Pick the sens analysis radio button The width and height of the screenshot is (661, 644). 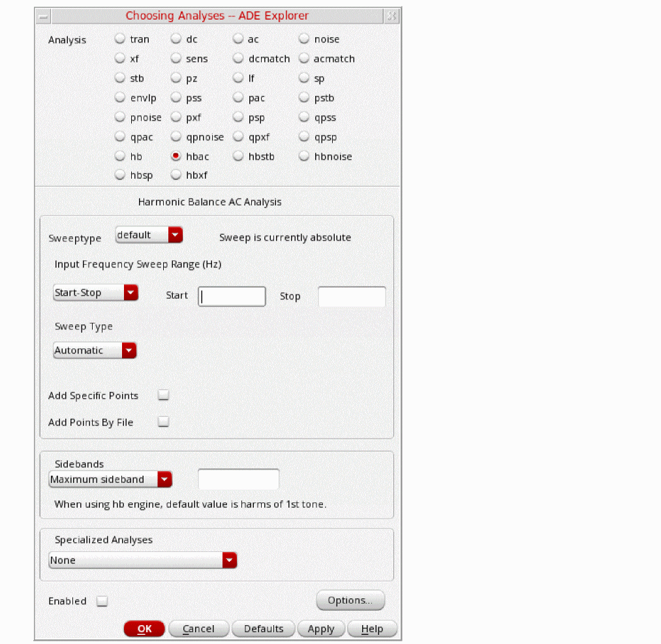pos(176,58)
